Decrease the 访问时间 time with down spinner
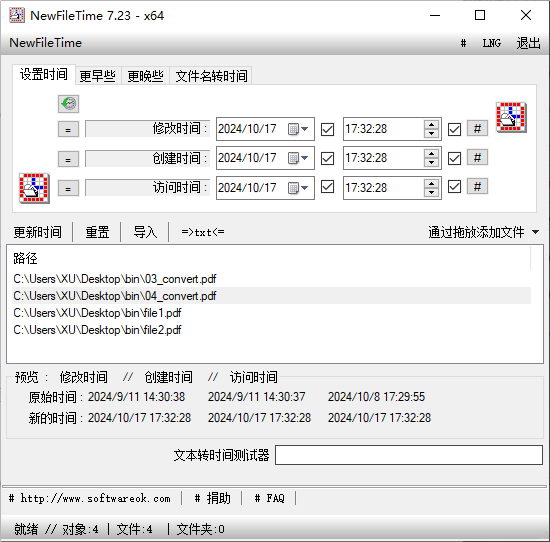The image size is (550, 542). 431,192
